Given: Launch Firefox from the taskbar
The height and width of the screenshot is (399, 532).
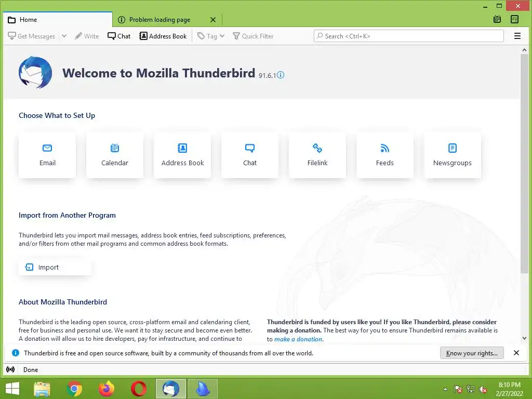Looking at the screenshot, I should tap(107, 389).
